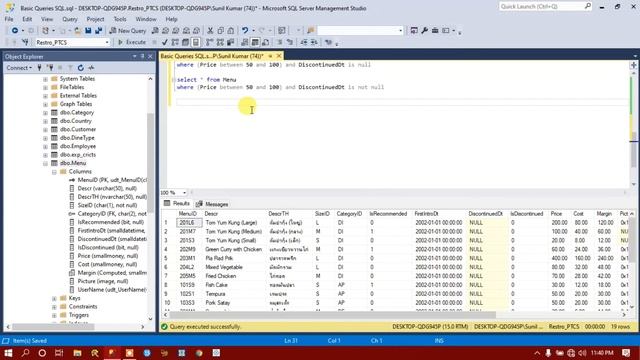Open the File menu
640x360 pixels.
(x=9, y=19)
